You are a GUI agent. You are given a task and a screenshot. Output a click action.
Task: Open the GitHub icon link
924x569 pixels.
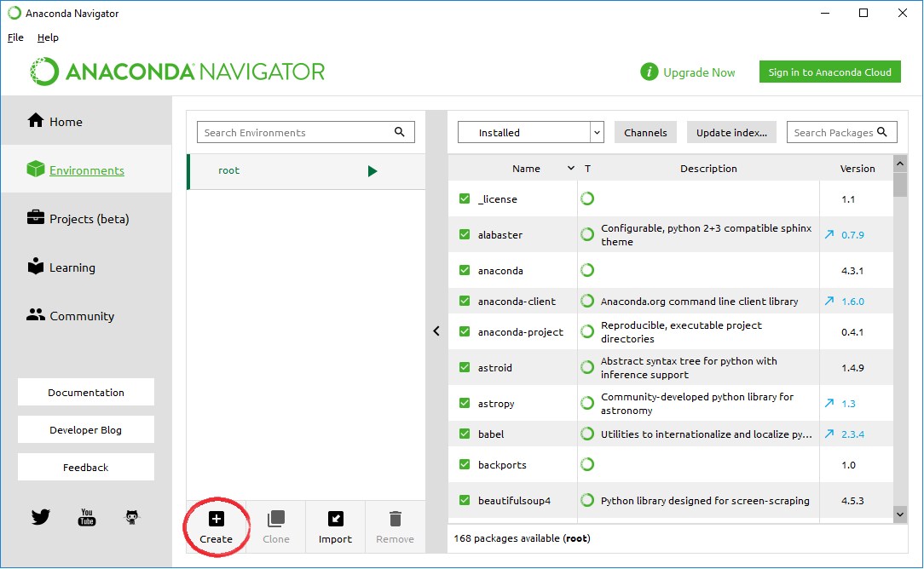132,516
